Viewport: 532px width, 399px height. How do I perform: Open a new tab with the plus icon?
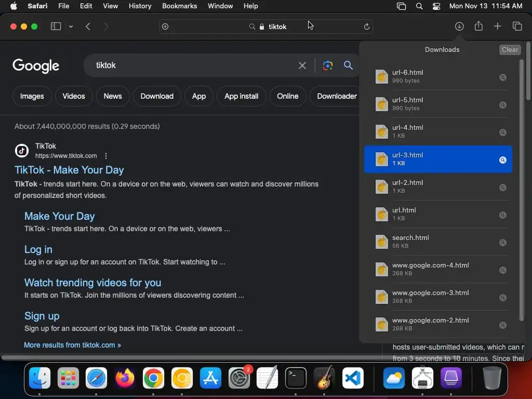497,26
